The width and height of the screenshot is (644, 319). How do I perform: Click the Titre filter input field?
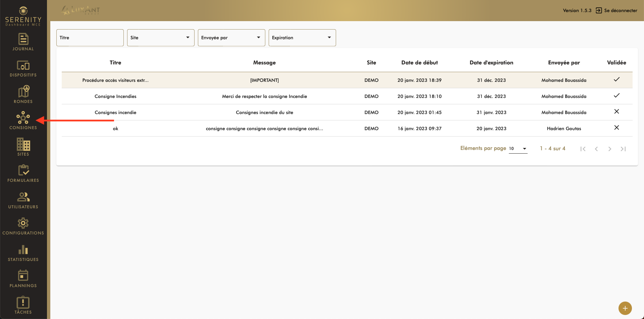pos(90,38)
